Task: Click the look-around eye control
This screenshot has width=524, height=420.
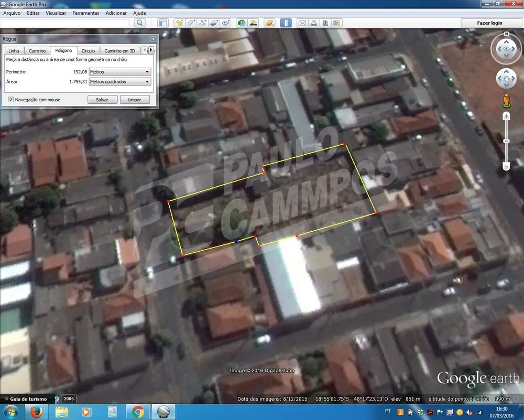Action: coord(506,49)
